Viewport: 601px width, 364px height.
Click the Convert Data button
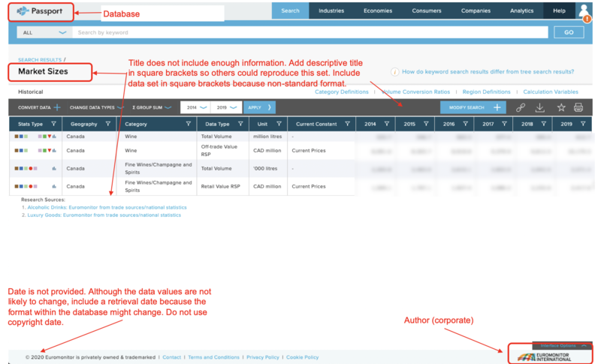coord(39,107)
